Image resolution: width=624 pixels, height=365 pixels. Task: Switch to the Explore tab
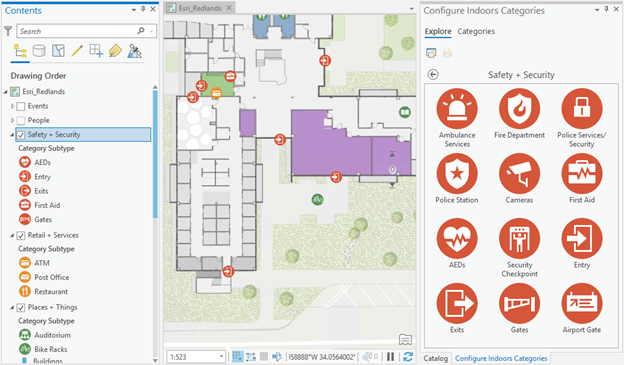tap(438, 31)
